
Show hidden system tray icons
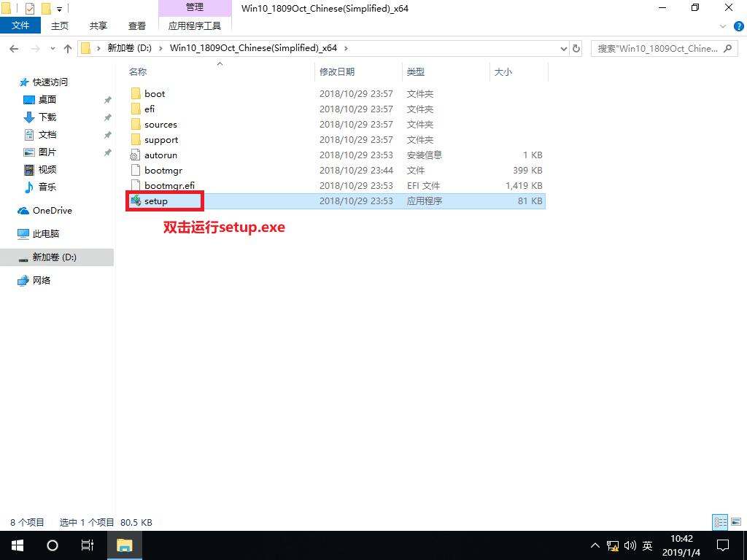595,545
